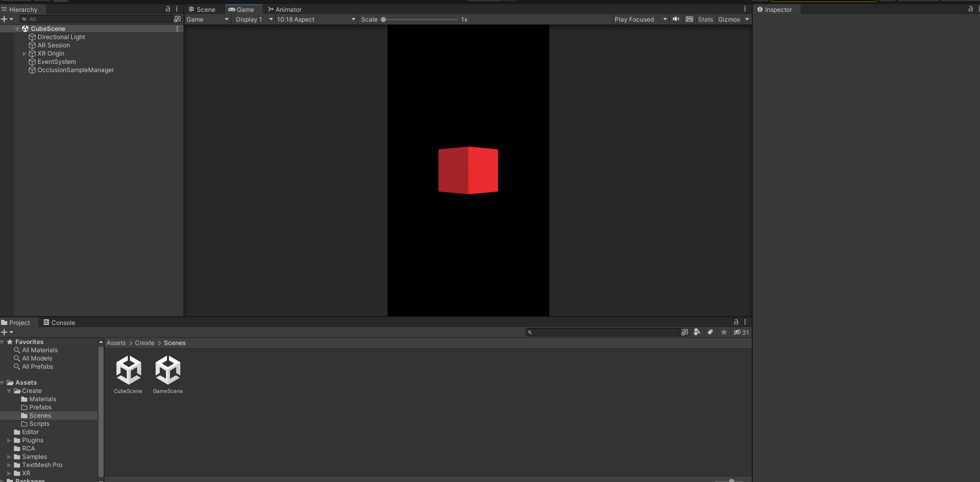Click the create asset plus icon

pyautogui.click(x=5, y=332)
